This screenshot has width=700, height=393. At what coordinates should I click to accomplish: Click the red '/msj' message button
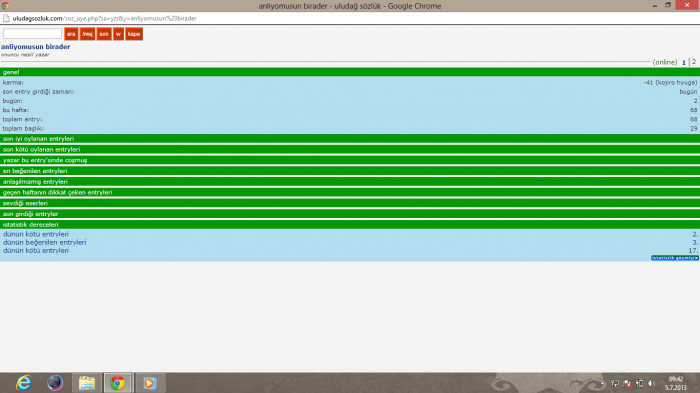point(88,34)
